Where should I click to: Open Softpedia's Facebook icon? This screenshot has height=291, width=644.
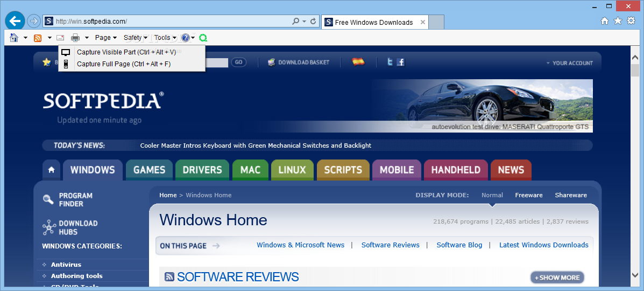click(400, 63)
